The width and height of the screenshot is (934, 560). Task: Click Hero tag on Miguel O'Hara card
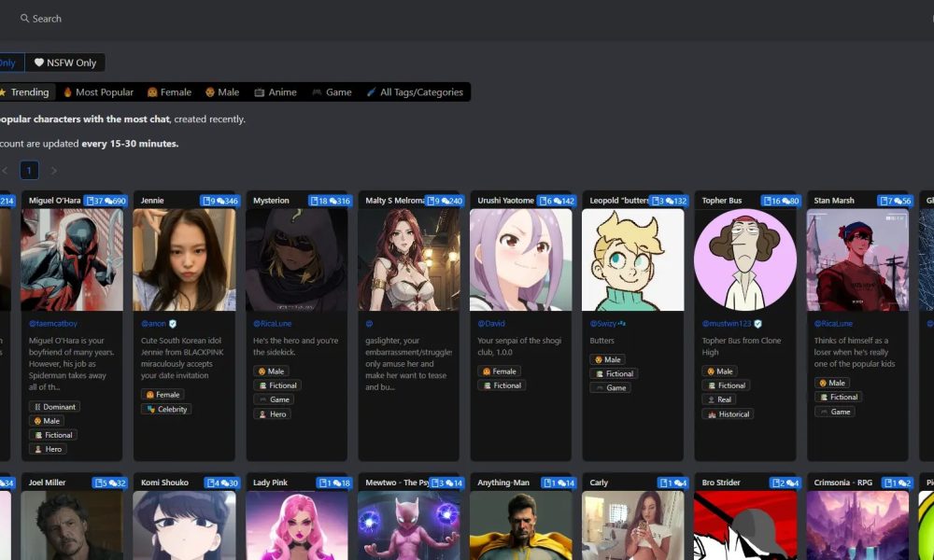pyautogui.click(x=48, y=449)
